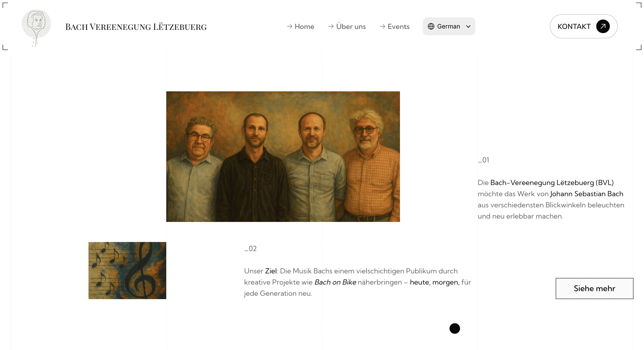644x350 pixels.
Task: Click the Bach on Bike italic text
Action: [x=335, y=282]
